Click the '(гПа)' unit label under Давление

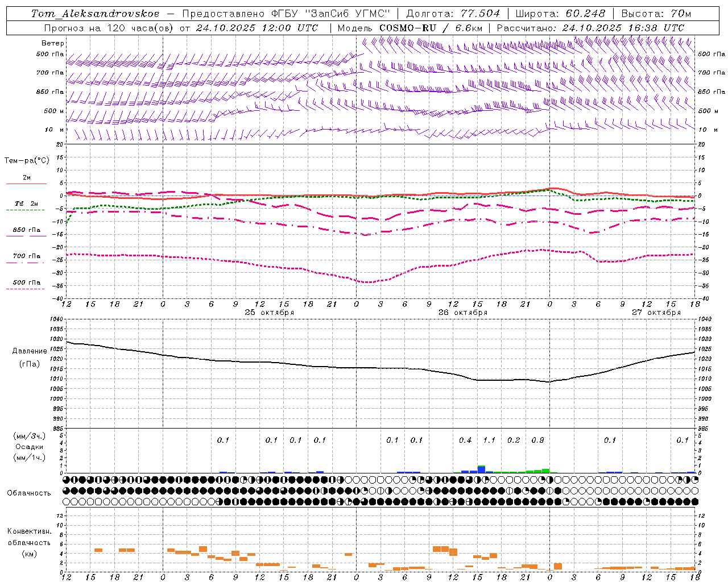(x=30, y=364)
